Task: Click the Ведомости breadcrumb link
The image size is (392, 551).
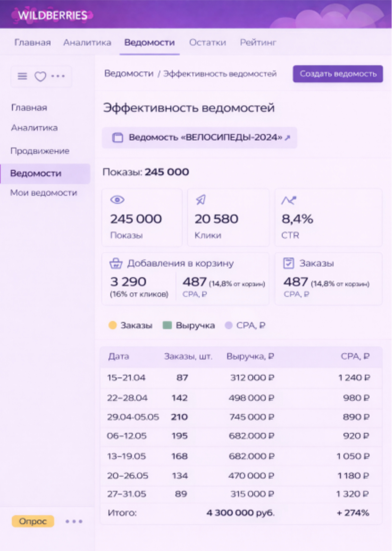Action: 129,74
